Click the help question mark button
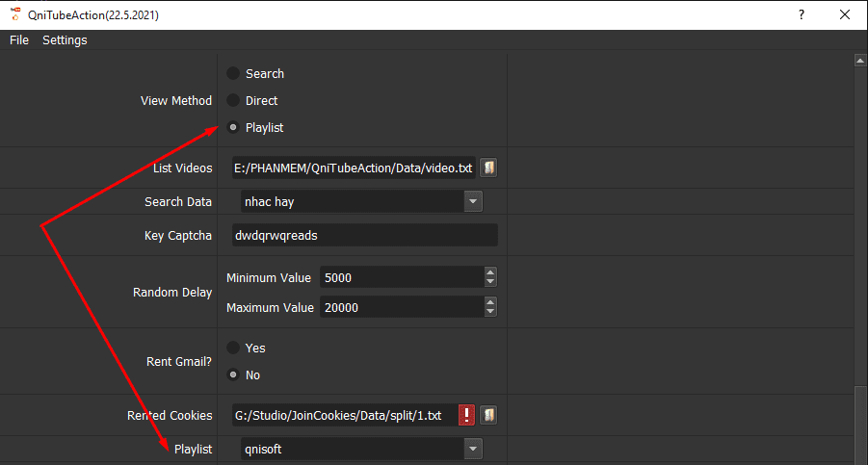 click(x=801, y=14)
